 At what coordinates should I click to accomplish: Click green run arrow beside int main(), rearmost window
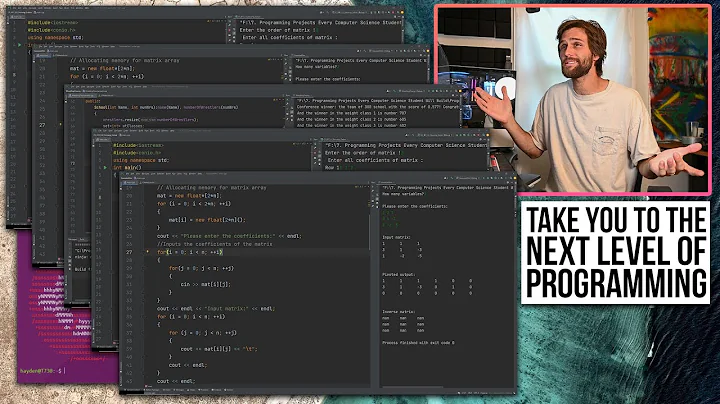[x=19, y=45]
